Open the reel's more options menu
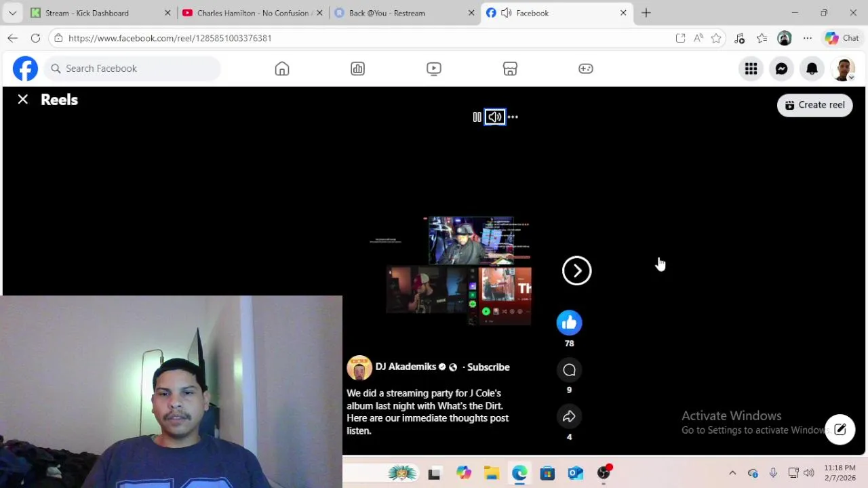This screenshot has width=868, height=488. [x=513, y=117]
